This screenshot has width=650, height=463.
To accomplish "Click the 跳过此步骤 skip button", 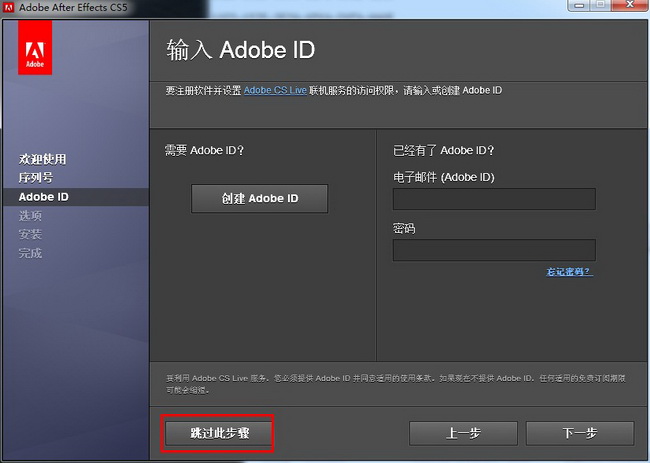I will tap(218, 433).
